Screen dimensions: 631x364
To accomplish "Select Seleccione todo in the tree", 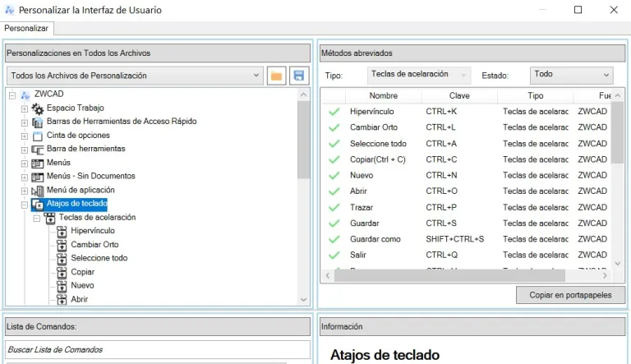I will [99, 258].
